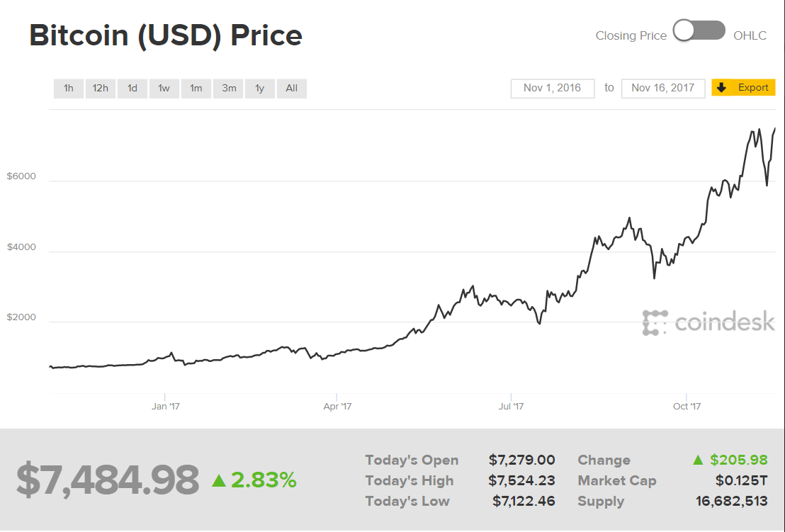Click the Export download arrow icon

pyautogui.click(x=722, y=87)
